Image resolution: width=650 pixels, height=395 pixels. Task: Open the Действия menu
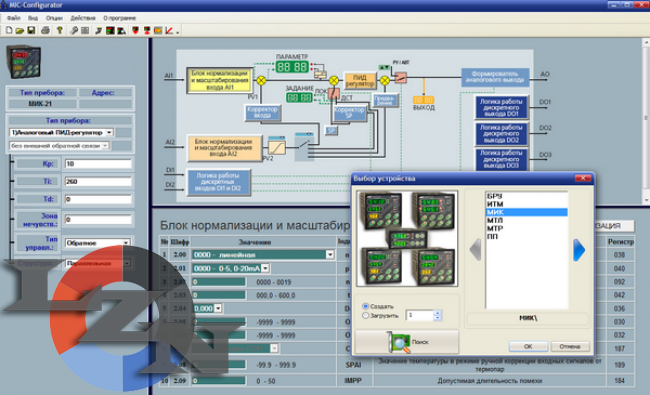click(x=82, y=18)
